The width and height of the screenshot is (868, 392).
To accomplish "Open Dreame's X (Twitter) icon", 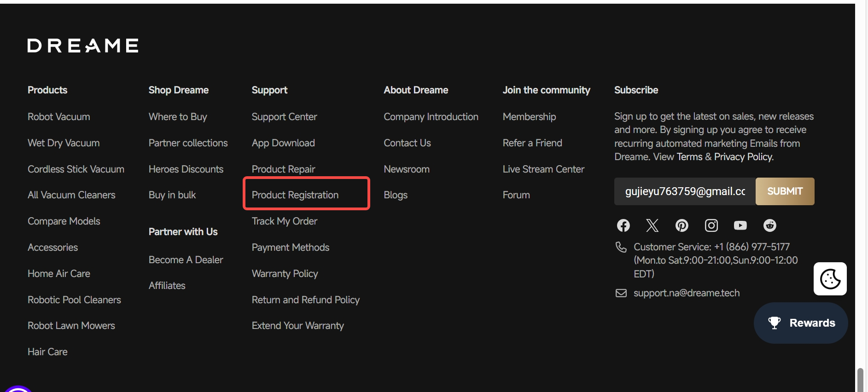I will point(652,225).
